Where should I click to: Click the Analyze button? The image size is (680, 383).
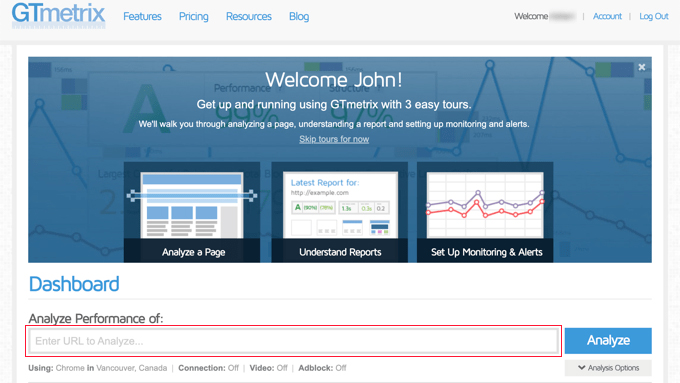(x=608, y=340)
